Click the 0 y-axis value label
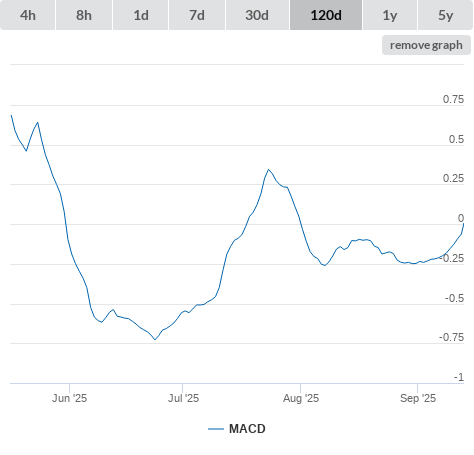 pyautogui.click(x=461, y=218)
